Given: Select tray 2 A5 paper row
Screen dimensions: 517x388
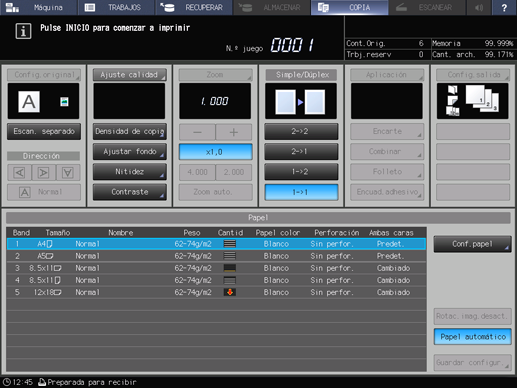Looking at the screenshot, I should pos(216,256).
